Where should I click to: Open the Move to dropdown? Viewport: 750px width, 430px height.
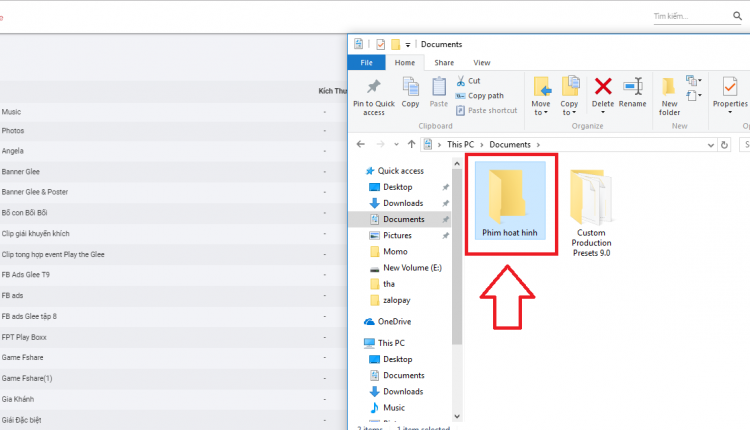click(x=541, y=96)
